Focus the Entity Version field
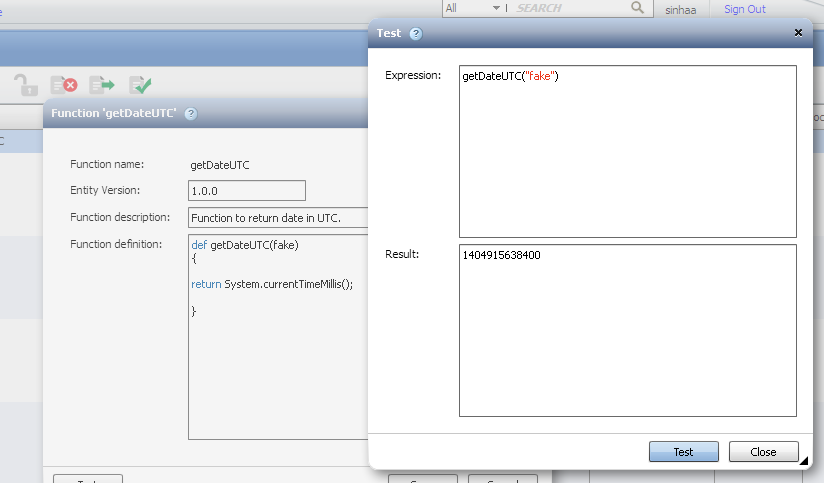Screen dimensions: 824x483 pos(246,191)
